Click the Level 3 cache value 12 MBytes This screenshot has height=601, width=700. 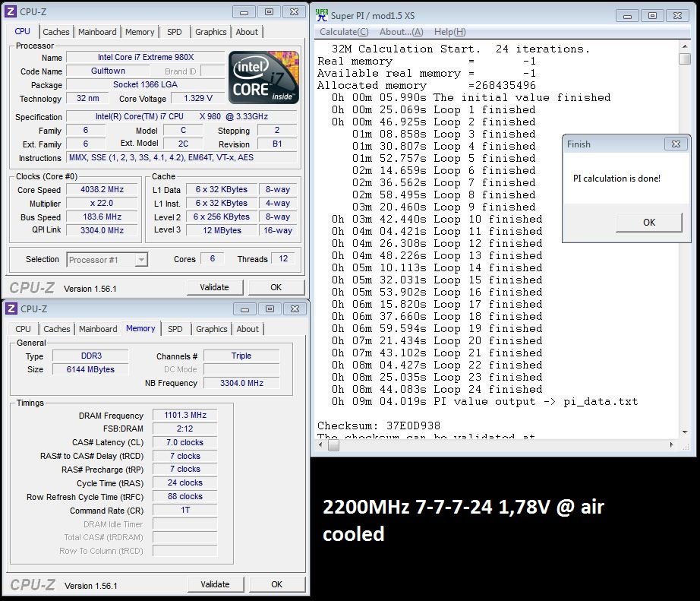[222, 230]
